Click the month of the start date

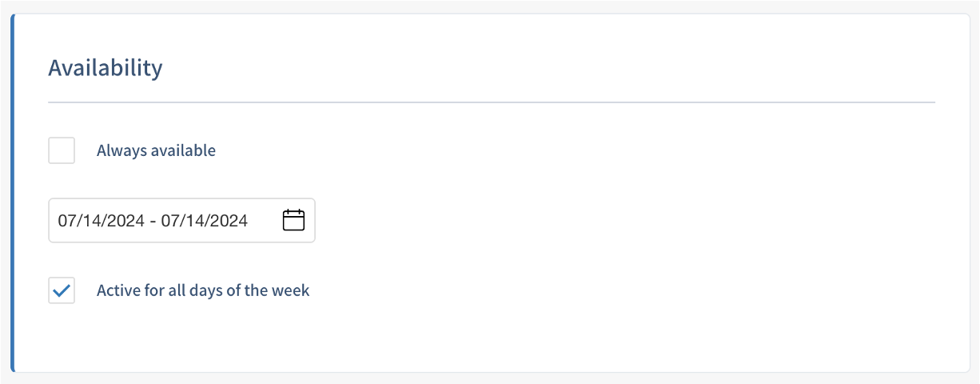tap(66, 220)
